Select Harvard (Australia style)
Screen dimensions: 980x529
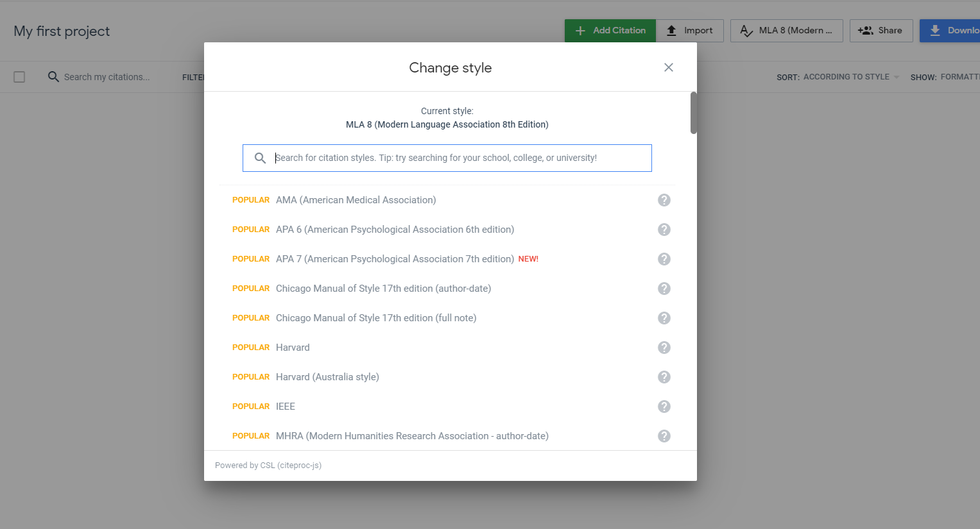pos(327,377)
